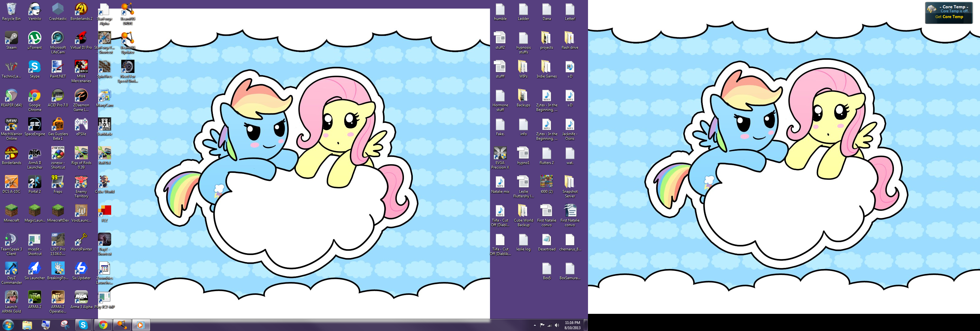This screenshot has height=331, width=980.
Task: Open the projects folder
Action: pos(546,41)
